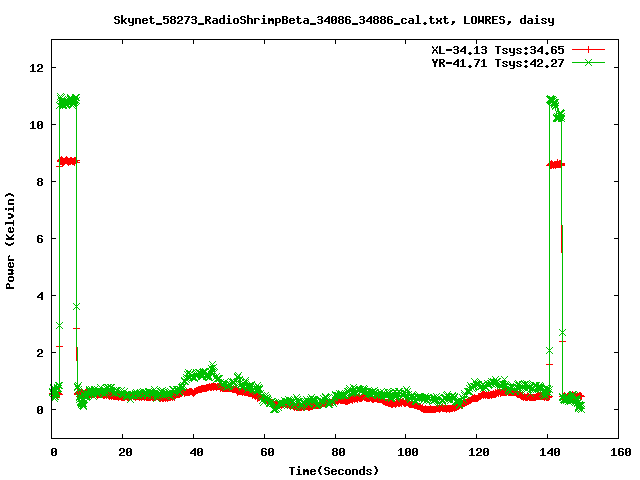Click the x-axis tick label 120

click(479, 452)
